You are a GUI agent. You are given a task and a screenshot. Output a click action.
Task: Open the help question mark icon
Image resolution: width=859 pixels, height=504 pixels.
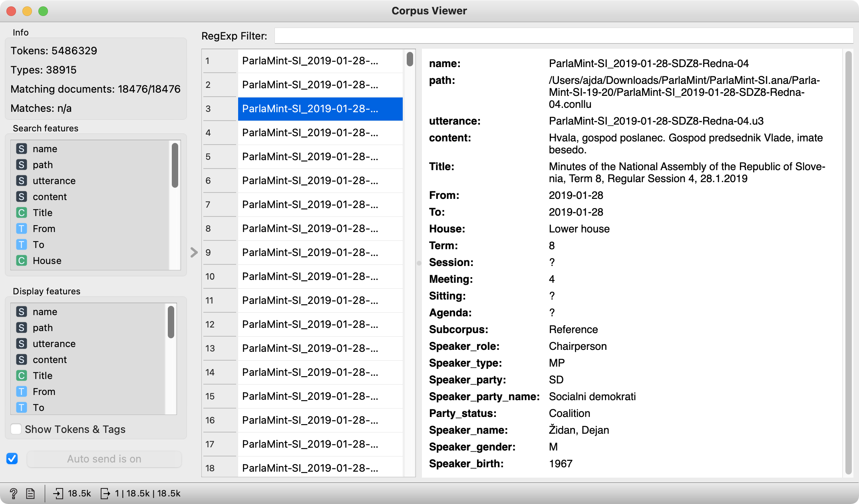13,494
